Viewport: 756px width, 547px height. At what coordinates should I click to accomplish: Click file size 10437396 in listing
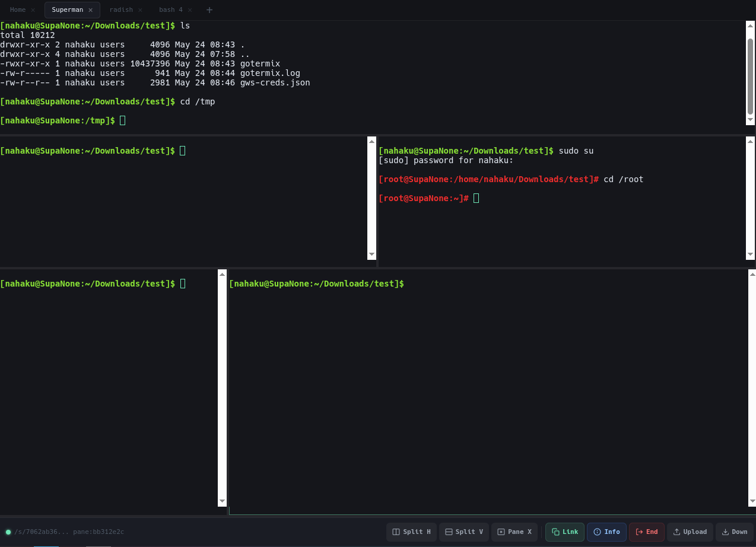[150, 63]
